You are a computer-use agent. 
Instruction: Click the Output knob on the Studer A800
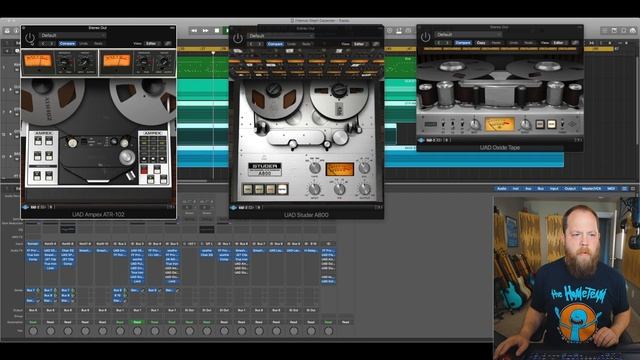point(364,189)
